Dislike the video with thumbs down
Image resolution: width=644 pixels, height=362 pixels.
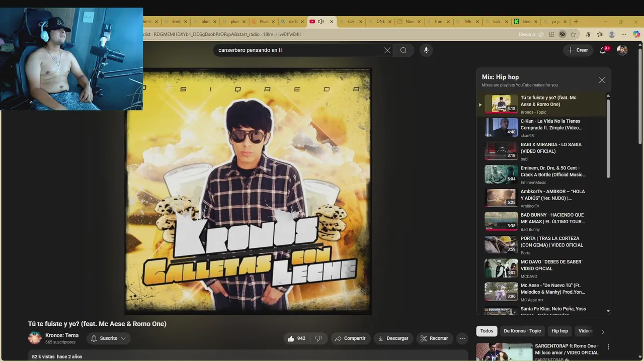pyautogui.click(x=318, y=338)
